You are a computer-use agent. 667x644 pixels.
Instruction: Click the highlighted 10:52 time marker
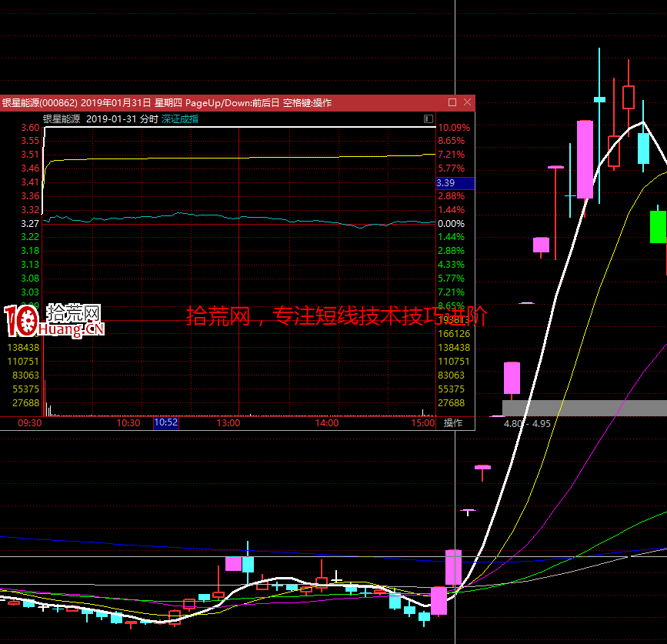point(166,422)
